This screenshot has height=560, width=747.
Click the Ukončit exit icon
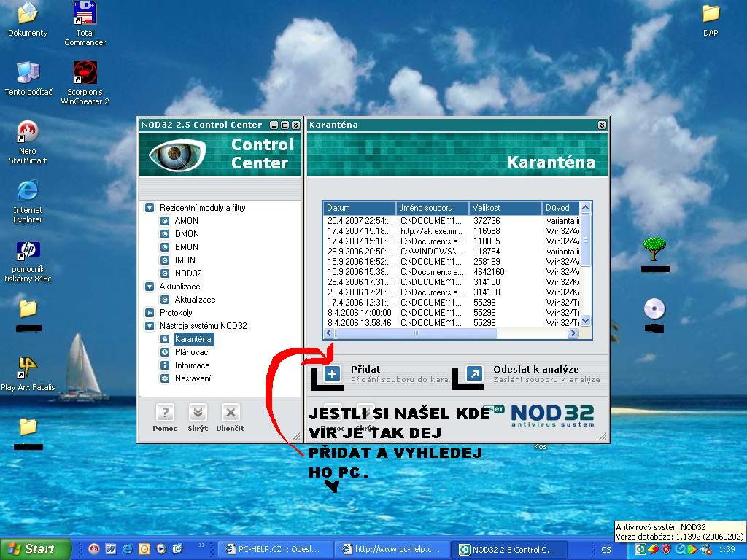click(230, 413)
